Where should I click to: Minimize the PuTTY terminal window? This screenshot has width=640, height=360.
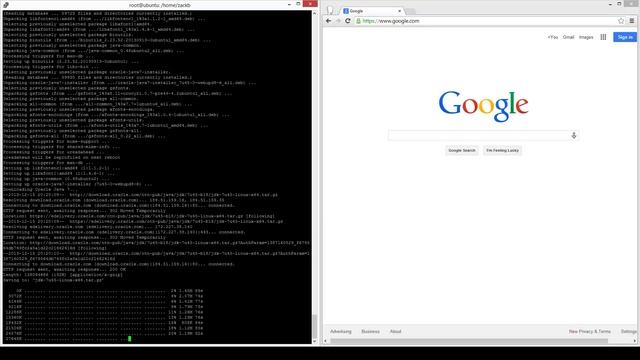click(289, 4)
